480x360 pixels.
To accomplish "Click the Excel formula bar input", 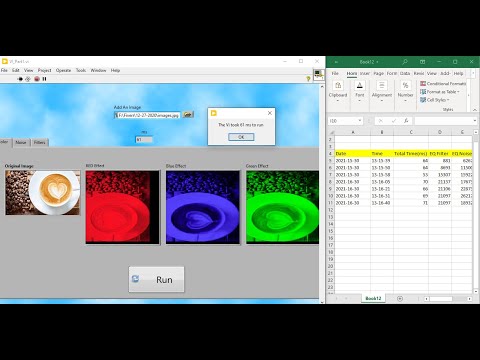I will pos(443,121).
